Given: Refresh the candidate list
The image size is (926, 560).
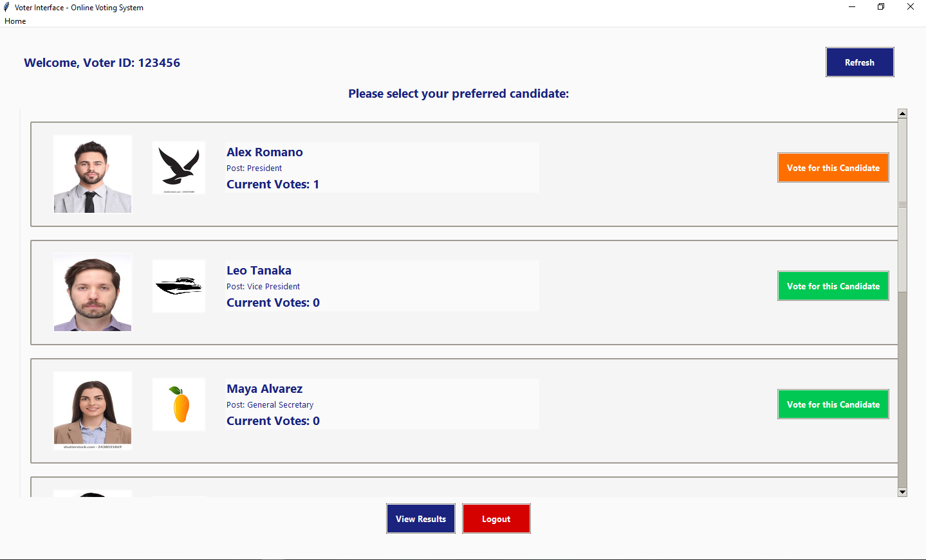Looking at the screenshot, I should [x=859, y=62].
